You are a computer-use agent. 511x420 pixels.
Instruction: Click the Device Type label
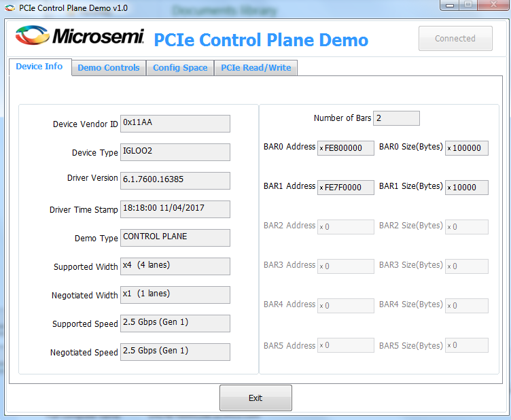[x=95, y=153]
